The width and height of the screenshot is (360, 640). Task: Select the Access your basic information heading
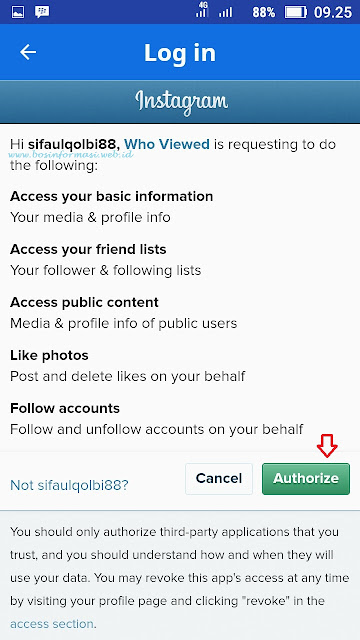(111, 196)
